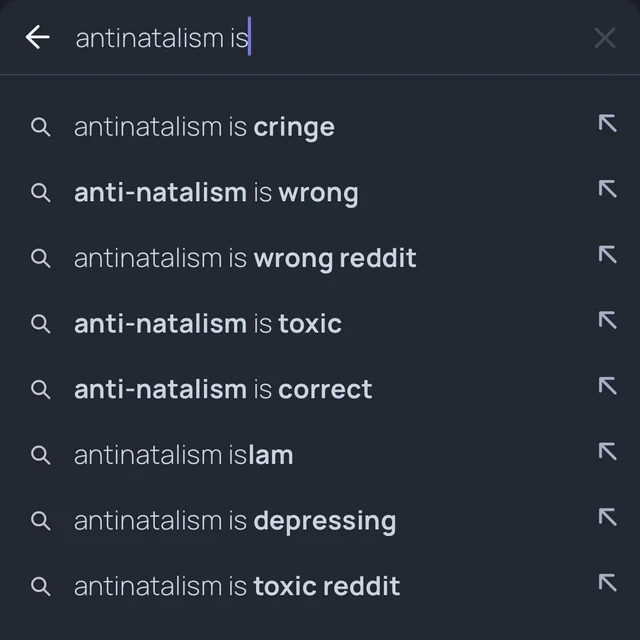Hit arrow icon on the "islam" suggestion
Screen dimensions: 640x640
[x=607, y=452]
